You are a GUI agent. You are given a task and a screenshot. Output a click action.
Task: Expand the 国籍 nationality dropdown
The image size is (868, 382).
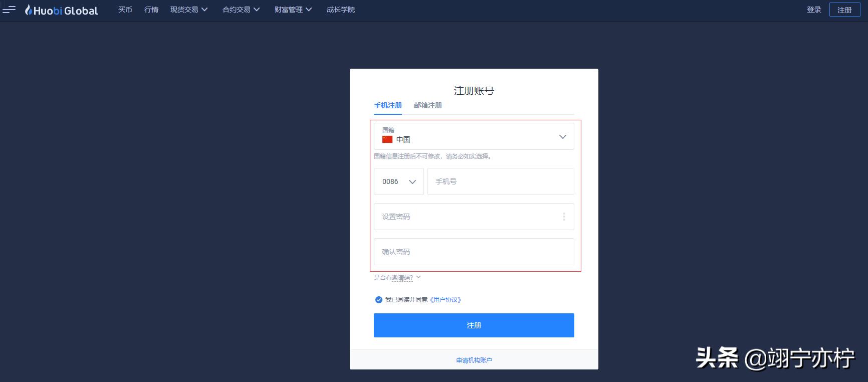[x=474, y=136]
